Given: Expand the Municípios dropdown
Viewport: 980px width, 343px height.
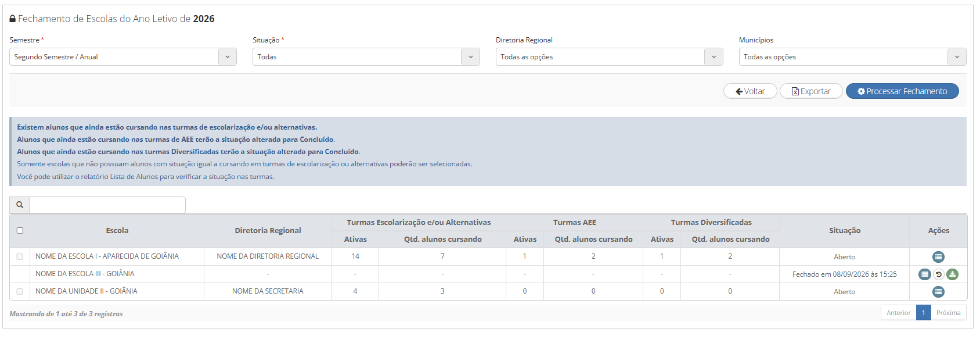Looking at the screenshot, I should (x=853, y=57).
